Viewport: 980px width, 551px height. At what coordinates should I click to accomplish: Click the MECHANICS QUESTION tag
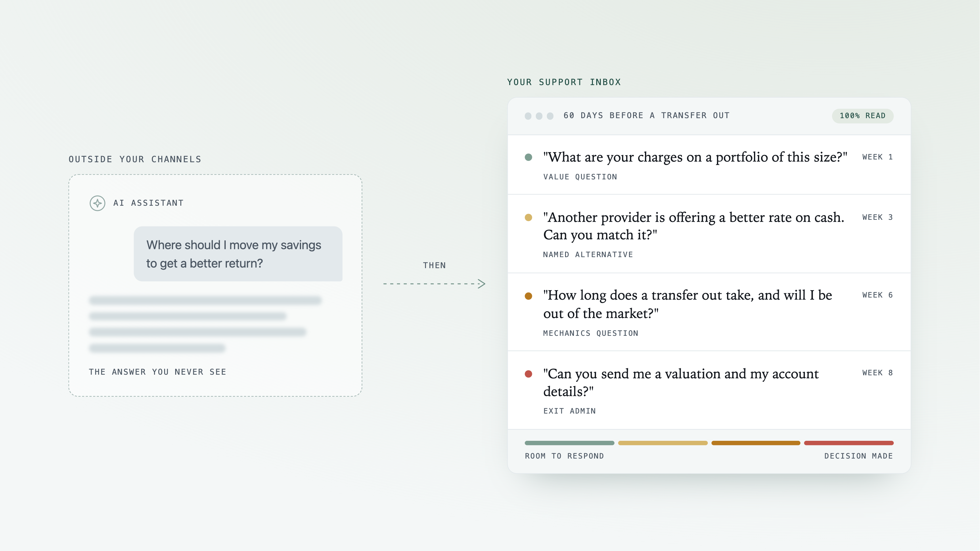pos(590,333)
